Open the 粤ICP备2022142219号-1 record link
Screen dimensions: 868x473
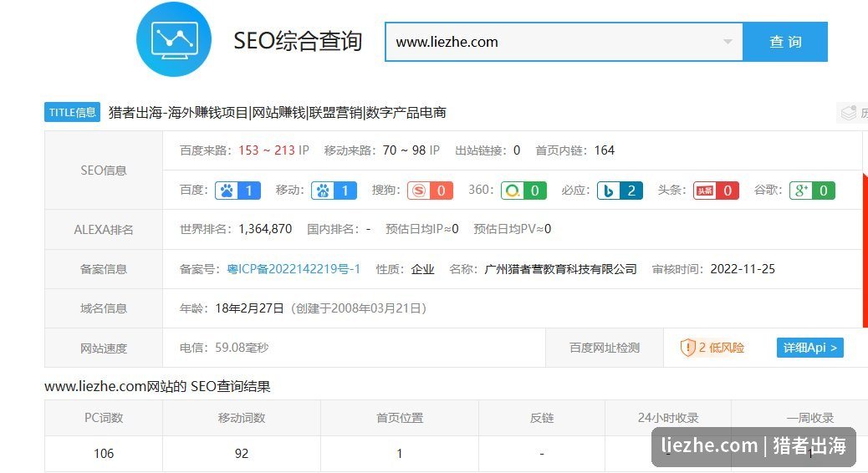pyautogui.click(x=294, y=269)
